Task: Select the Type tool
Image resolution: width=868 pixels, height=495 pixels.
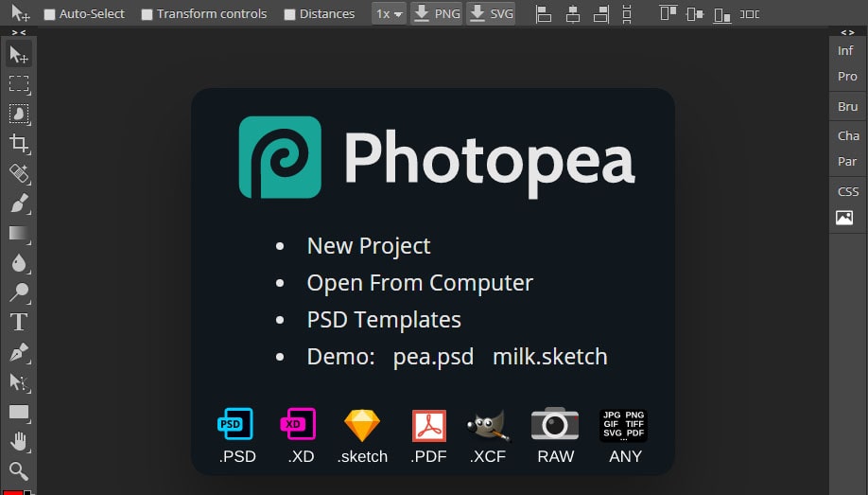Action: point(19,322)
